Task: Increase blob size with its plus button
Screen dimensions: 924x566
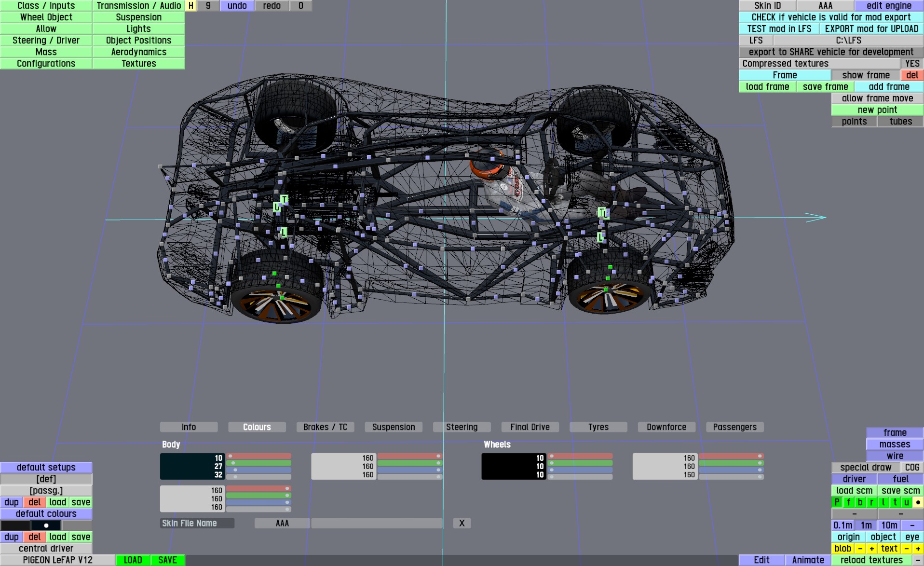Action: pyautogui.click(x=871, y=549)
